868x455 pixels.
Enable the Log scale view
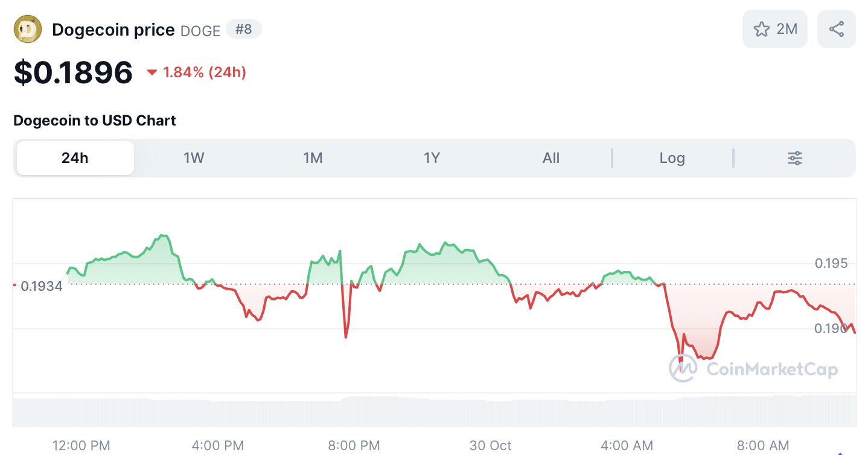click(672, 157)
